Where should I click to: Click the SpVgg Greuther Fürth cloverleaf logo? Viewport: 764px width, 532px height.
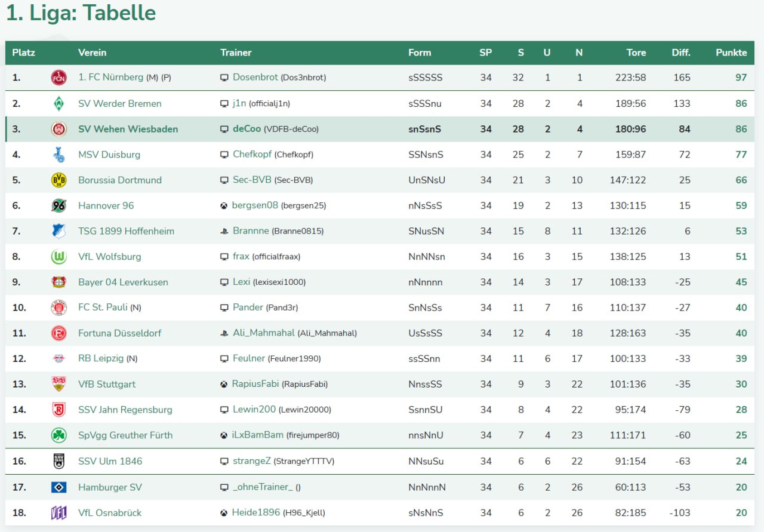point(58,435)
